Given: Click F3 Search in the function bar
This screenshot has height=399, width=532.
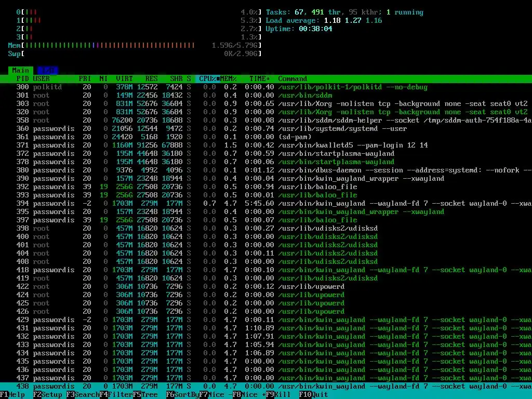Looking at the screenshot, I should click(x=83, y=395).
